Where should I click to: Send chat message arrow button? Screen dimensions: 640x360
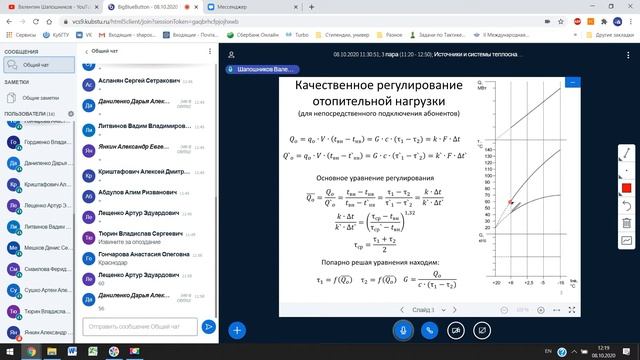click(209, 327)
